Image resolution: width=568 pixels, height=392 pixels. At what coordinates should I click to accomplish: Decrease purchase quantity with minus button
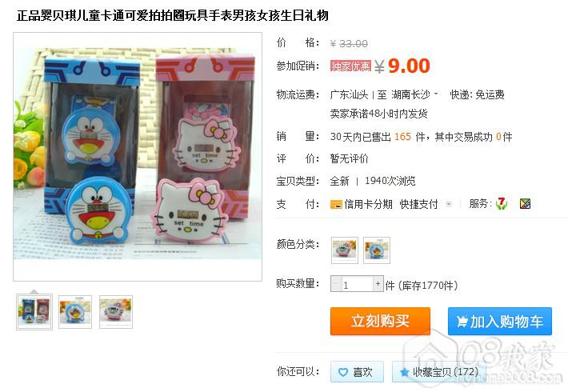click(x=336, y=284)
